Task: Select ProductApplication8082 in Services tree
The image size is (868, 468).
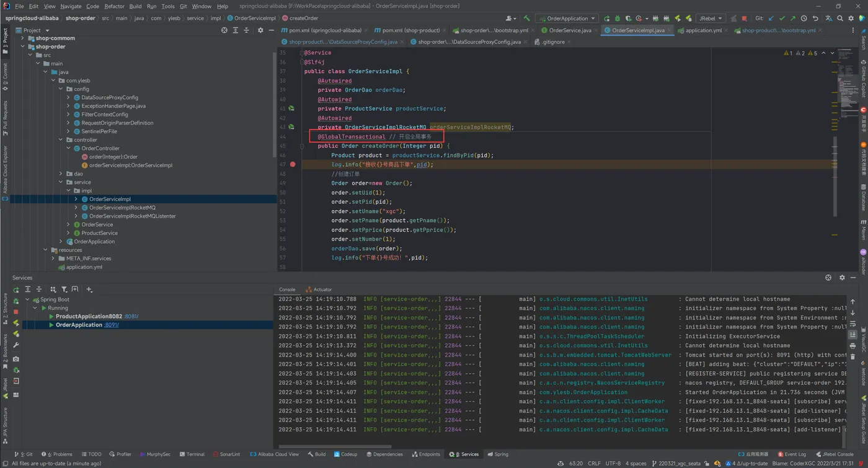Action: click(89, 316)
